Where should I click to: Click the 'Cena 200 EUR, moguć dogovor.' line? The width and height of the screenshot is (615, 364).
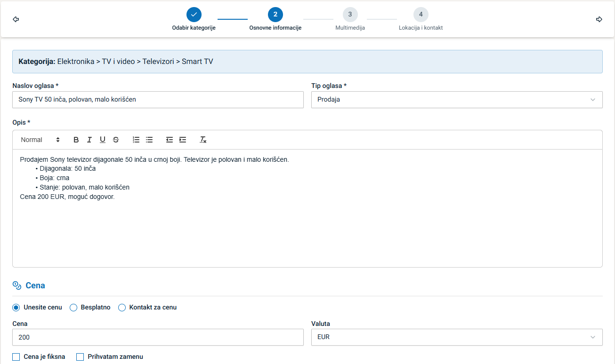(x=67, y=197)
